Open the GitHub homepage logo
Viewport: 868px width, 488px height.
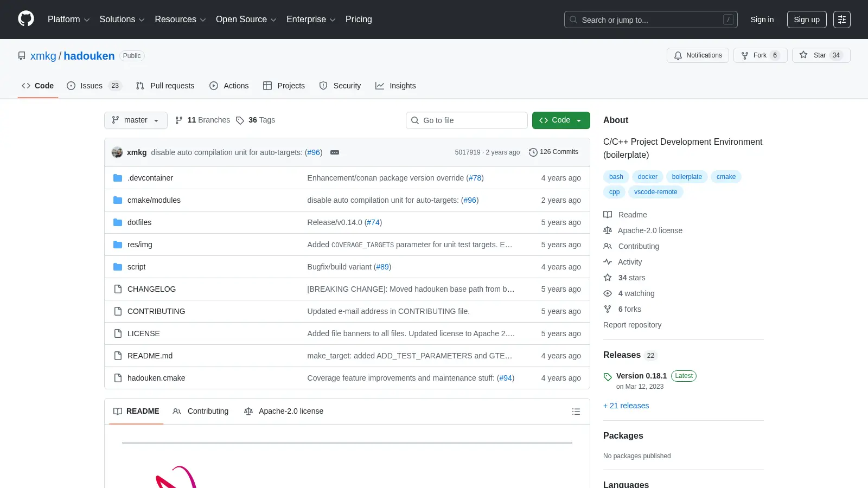click(26, 19)
